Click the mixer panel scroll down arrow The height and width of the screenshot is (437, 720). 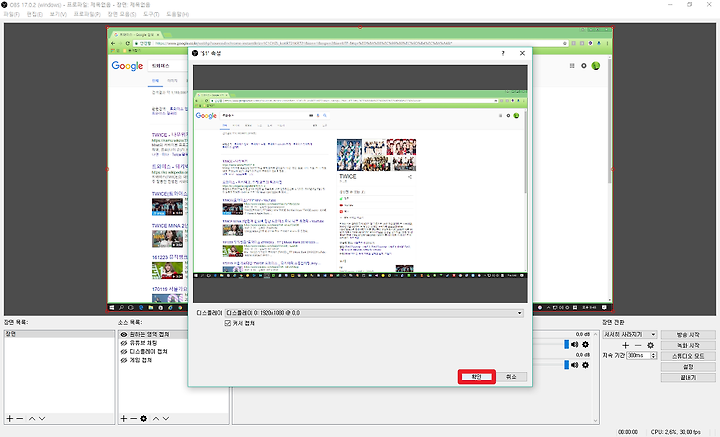596,420
